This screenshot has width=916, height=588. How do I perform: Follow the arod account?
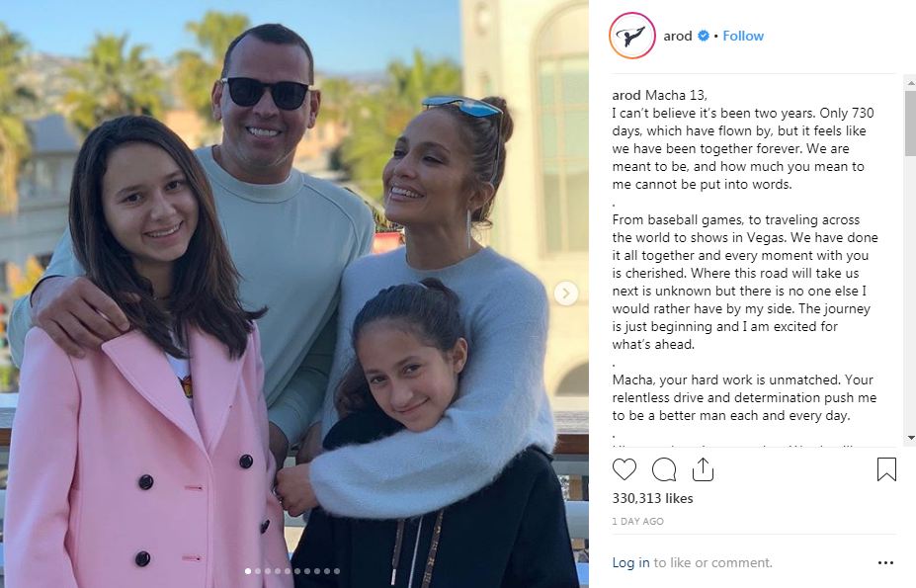(x=743, y=36)
